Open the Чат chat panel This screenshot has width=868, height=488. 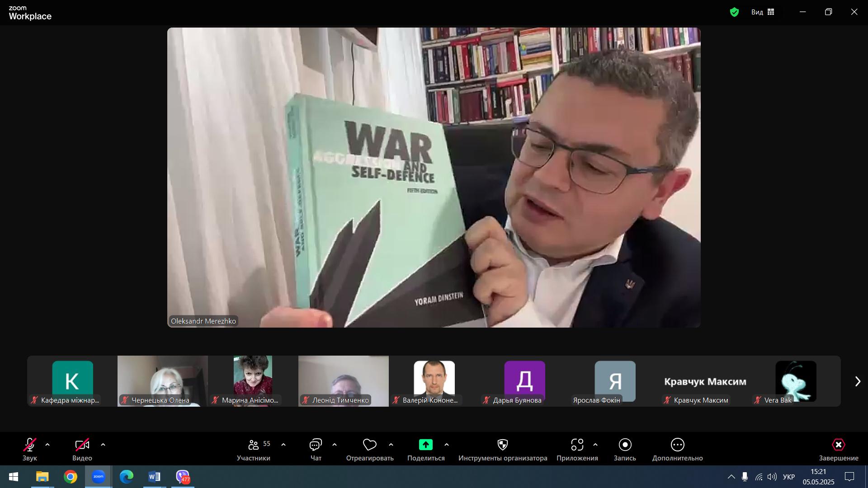(x=316, y=450)
